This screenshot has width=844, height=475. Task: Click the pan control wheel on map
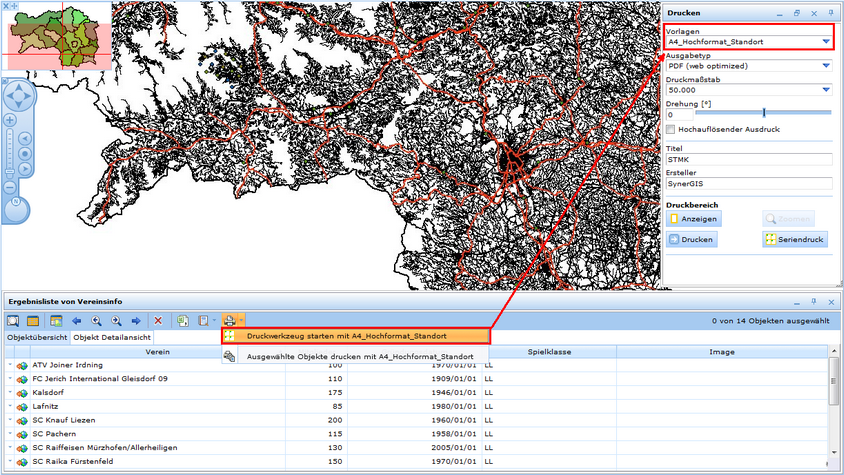(18, 95)
